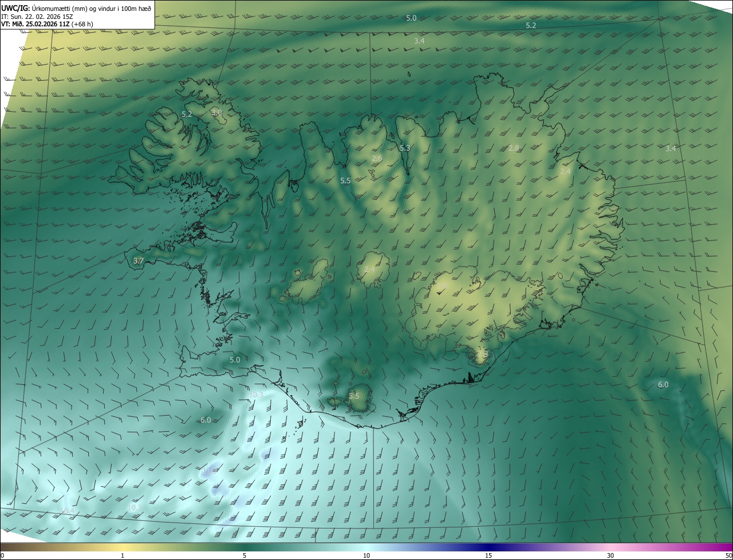Viewport: 733px width, 560px height.
Task: Click the 1 tick on the color scale
Action: coord(123,555)
